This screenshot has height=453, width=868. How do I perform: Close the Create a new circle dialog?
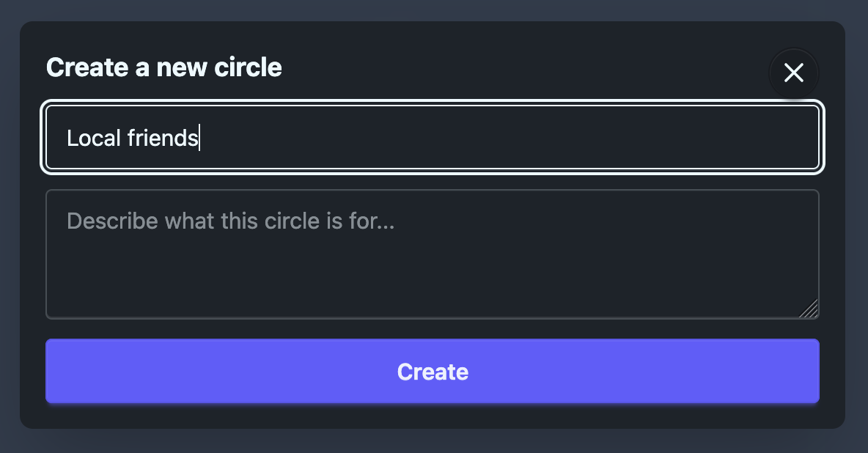(x=794, y=73)
